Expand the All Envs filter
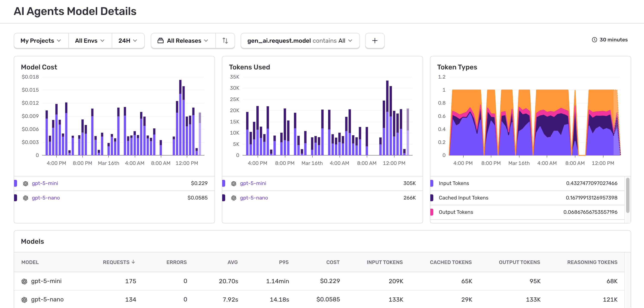 point(90,41)
